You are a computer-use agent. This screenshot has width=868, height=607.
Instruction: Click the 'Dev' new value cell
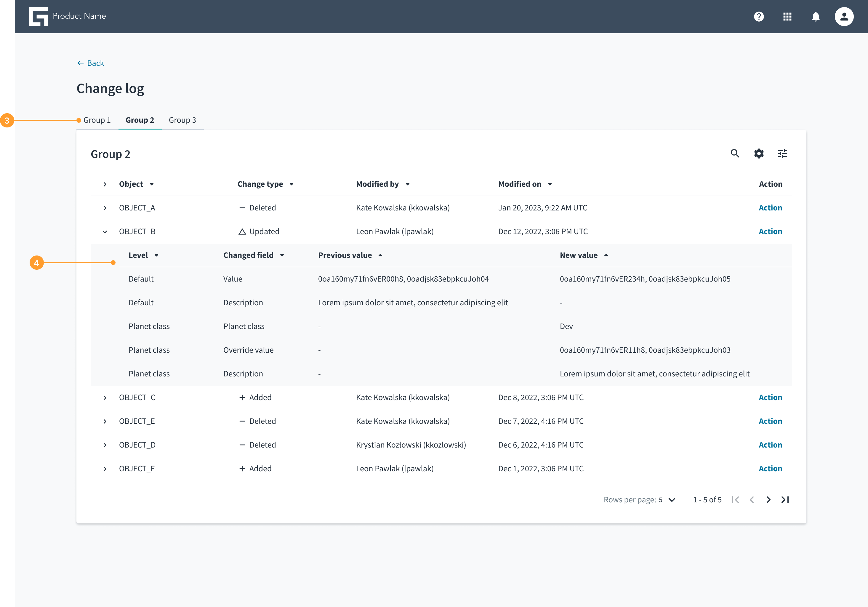(x=566, y=326)
